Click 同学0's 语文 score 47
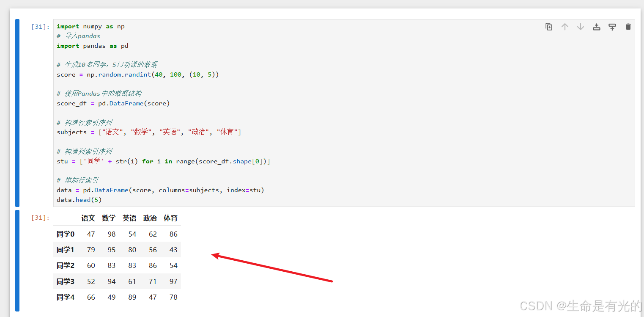Image resolution: width=644 pixels, height=317 pixels. 91,234
